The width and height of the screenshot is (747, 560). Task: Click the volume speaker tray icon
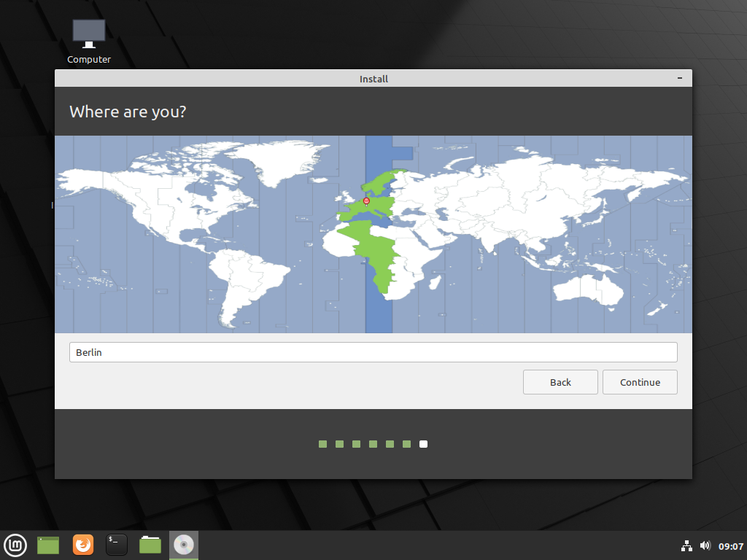[705, 545]
